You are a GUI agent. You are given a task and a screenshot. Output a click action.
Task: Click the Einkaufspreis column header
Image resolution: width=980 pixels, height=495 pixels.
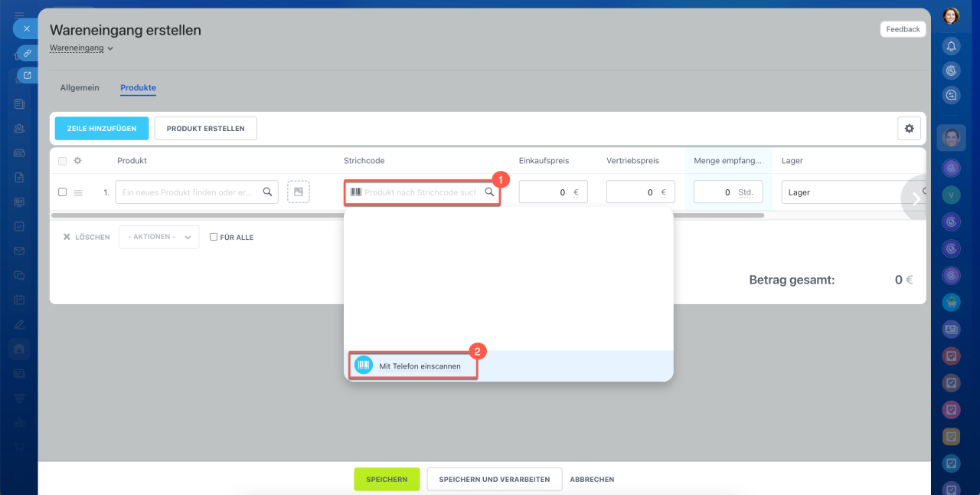[544, 161]
